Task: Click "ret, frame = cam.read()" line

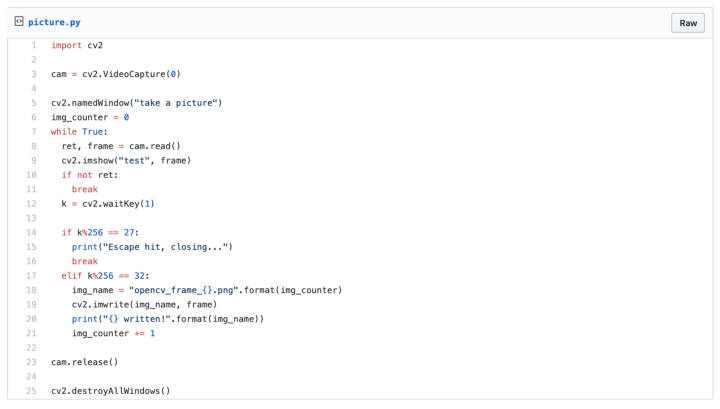Action: pyautogui.click(x=121, y=146)
